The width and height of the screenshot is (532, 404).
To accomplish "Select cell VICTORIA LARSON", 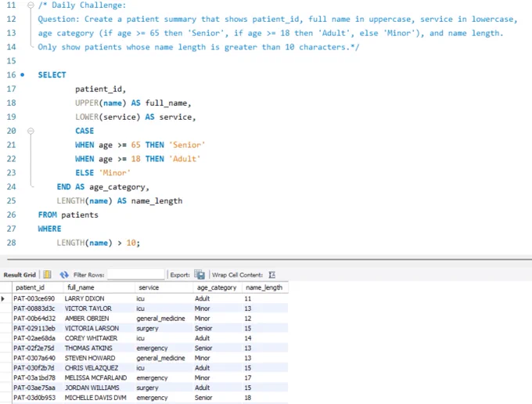I will click(x=92, y=328).
